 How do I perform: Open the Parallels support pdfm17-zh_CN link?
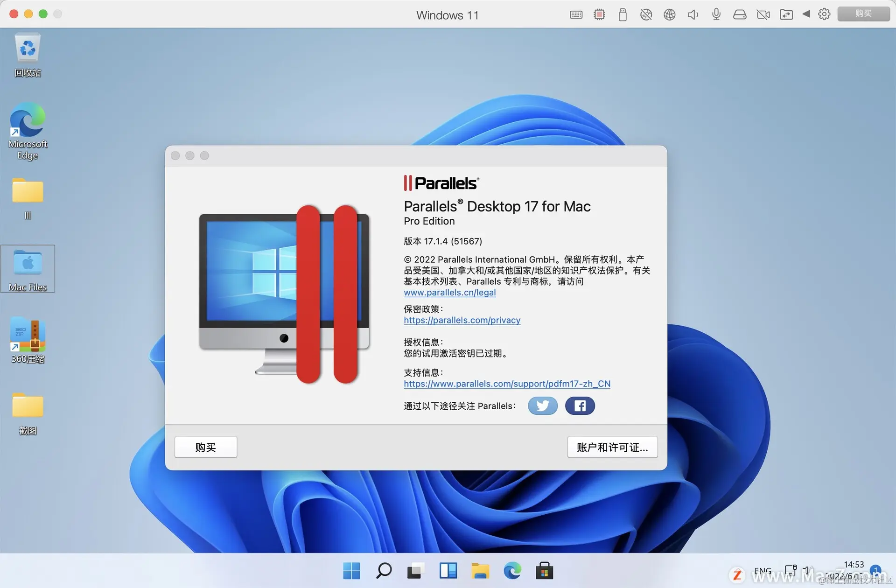[x=507, y=384]
